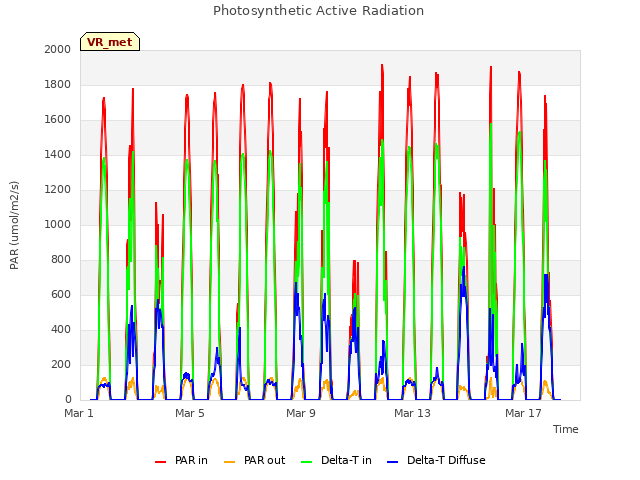
Task: Click the Time x-axis title
Action: pyautogui.click(x=566, y=429)
